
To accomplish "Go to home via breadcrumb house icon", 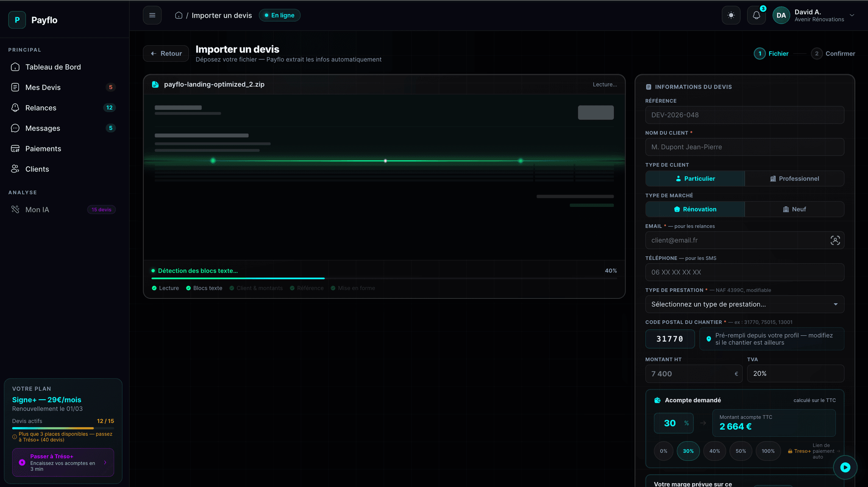I will 179,15.
